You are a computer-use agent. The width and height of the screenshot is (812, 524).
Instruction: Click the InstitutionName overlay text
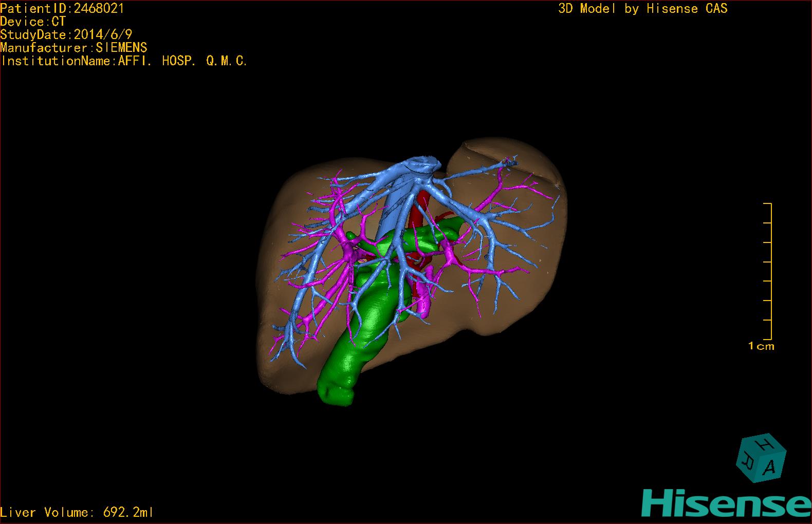(x=124, y=61)
